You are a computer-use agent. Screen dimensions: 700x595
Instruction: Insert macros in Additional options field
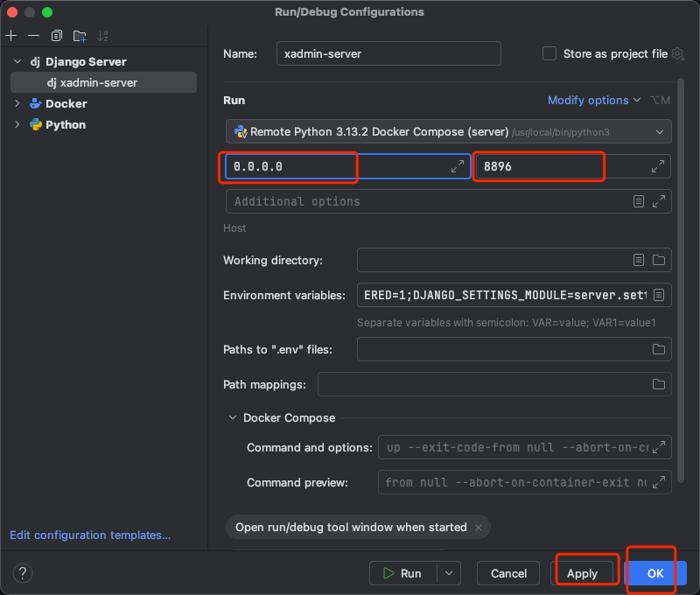639,201
